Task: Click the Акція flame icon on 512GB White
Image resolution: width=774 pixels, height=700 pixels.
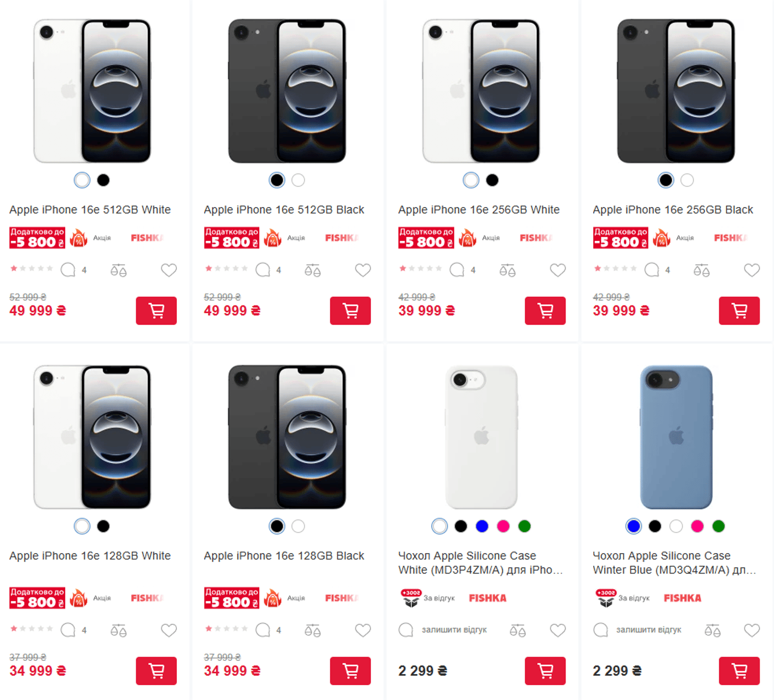Action: 79,238
